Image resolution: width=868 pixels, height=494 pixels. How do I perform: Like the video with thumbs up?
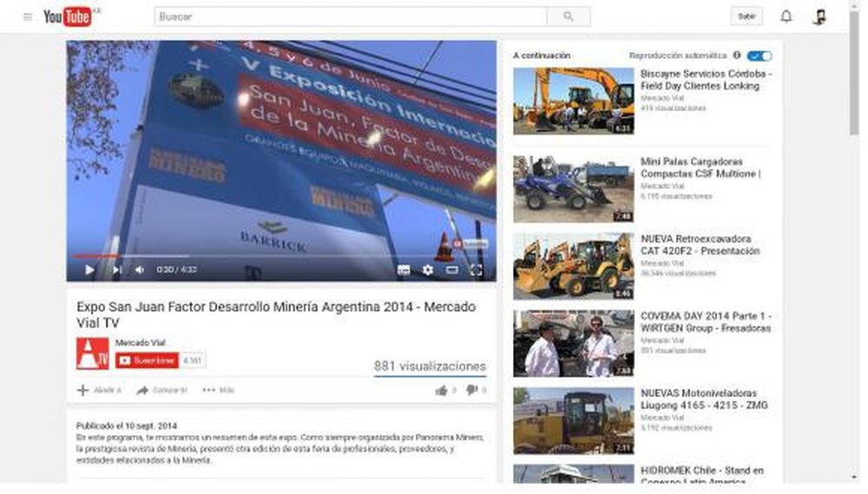441,391
